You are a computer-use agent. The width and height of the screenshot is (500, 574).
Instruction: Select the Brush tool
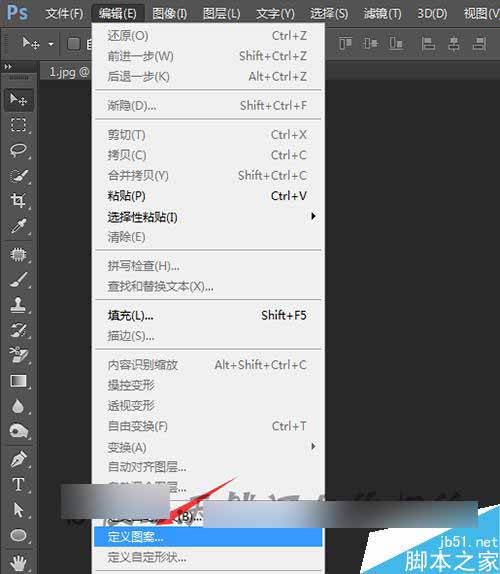point(18,280)
